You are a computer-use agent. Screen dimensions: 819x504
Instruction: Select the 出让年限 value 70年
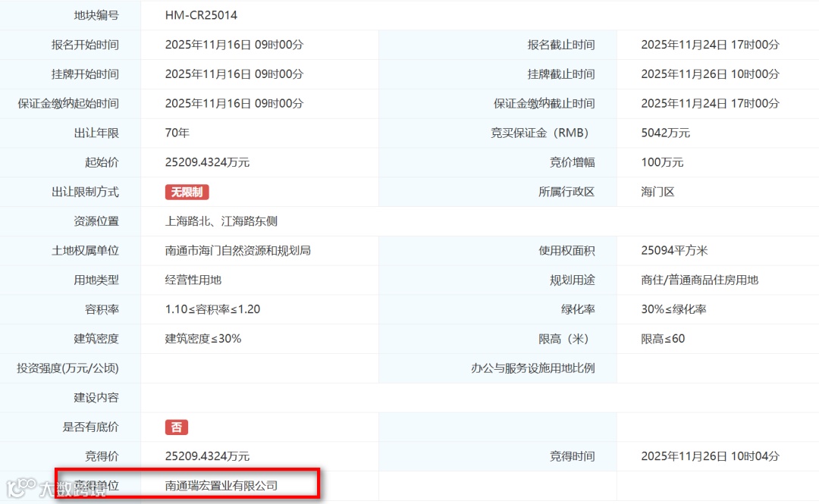tap(177, 133)
